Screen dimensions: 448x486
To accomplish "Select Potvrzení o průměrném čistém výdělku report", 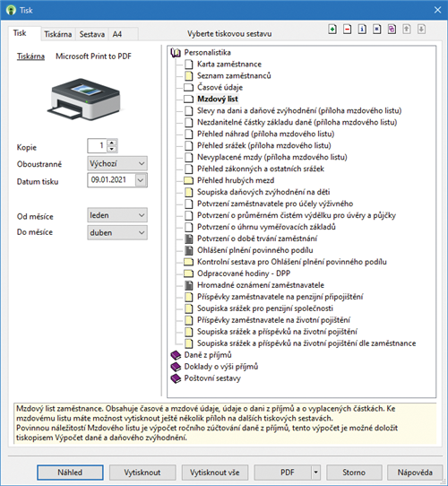I will point(297,215).
